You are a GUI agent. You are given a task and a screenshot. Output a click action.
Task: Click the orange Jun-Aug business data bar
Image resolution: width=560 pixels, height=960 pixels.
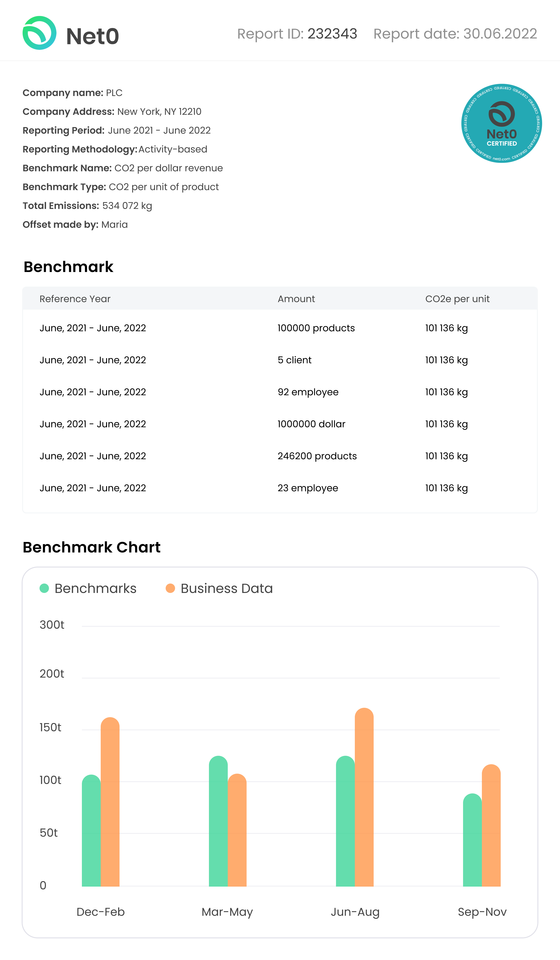pyautogui.click(x=364, y=797)
